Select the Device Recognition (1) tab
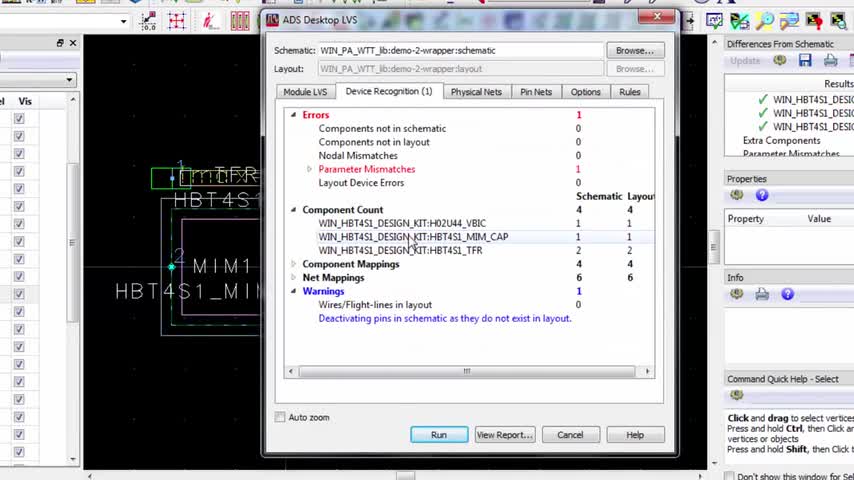Viewport: 854px width, 480px height. [389, 91]
